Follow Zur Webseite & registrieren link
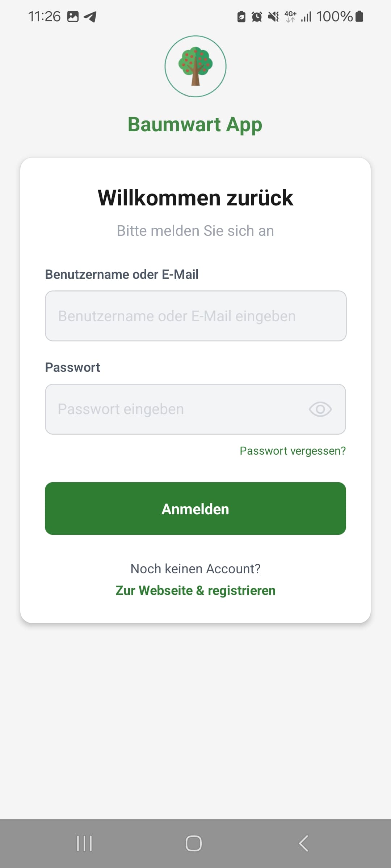391x868 pixels. (195, 591)
